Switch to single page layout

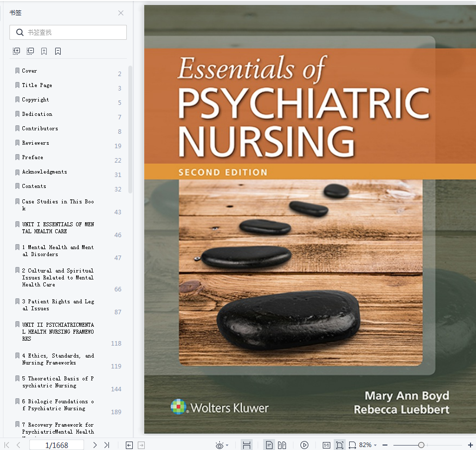(269, 445)
